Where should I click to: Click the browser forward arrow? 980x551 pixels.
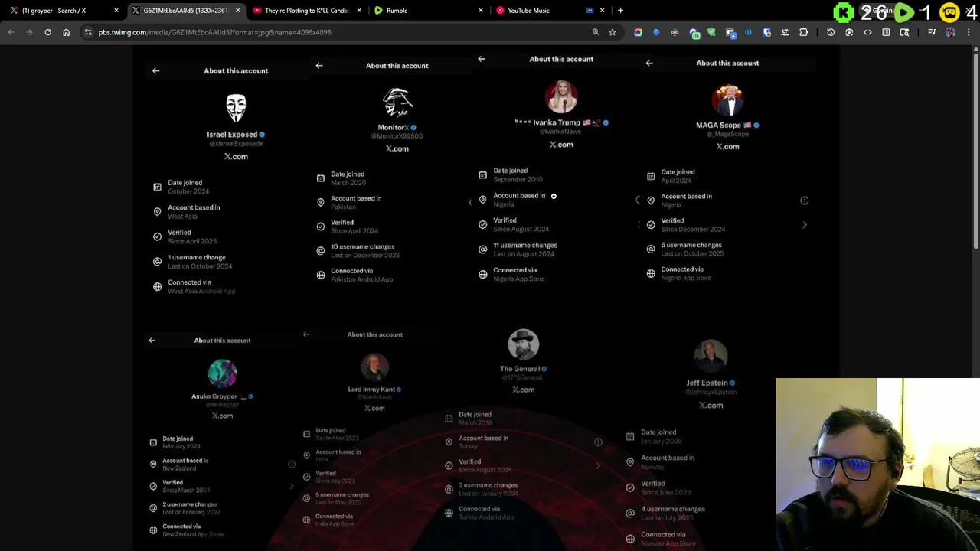pyautogui.click(x=29, y=32)
